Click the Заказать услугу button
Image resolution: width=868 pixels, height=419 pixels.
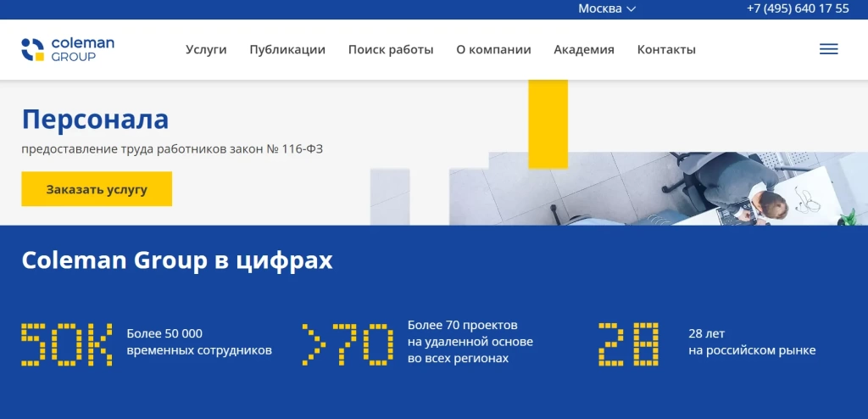(97, 189)
